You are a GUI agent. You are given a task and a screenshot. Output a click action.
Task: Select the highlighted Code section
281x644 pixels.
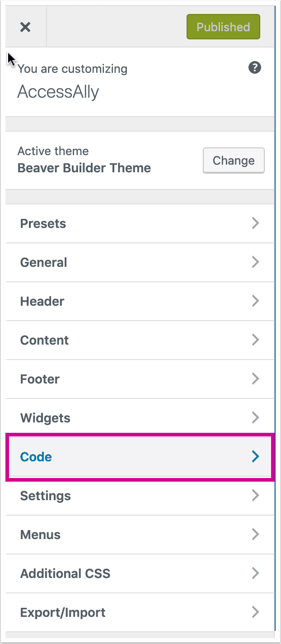click(140, 457)
